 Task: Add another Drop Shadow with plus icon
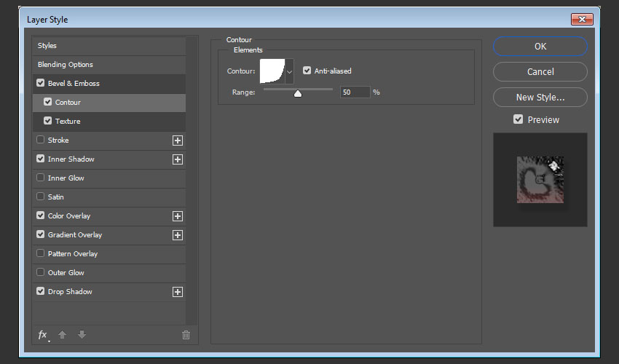click(177, 292)
